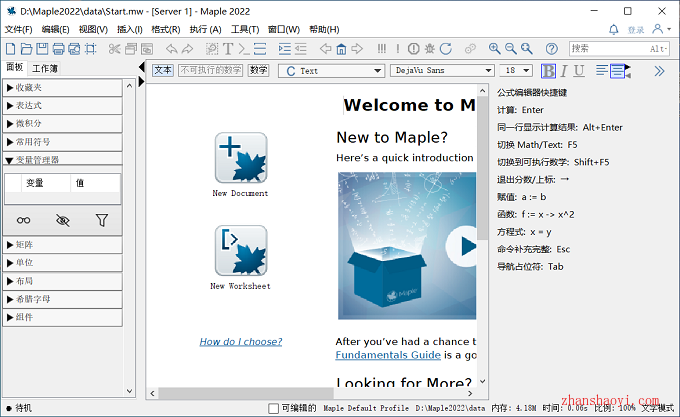This screenshot has height=417, width=680.
Task: Open print preview from the toolbar
Action: [x=74, y=49]
